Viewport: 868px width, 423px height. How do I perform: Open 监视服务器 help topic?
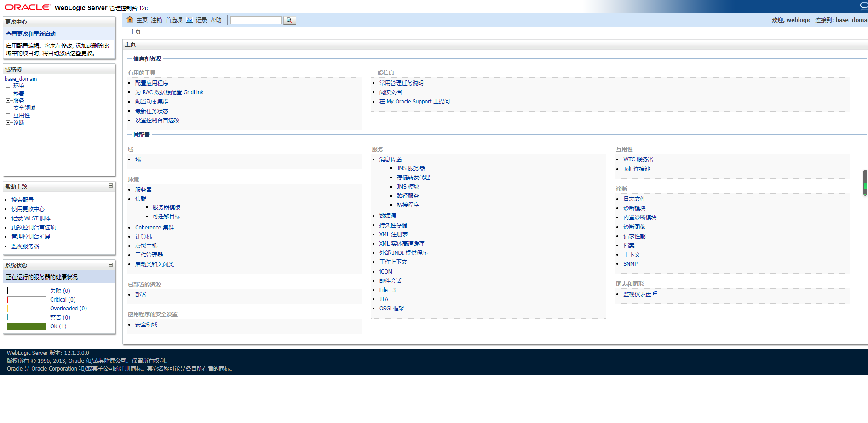tap(25, 246)
